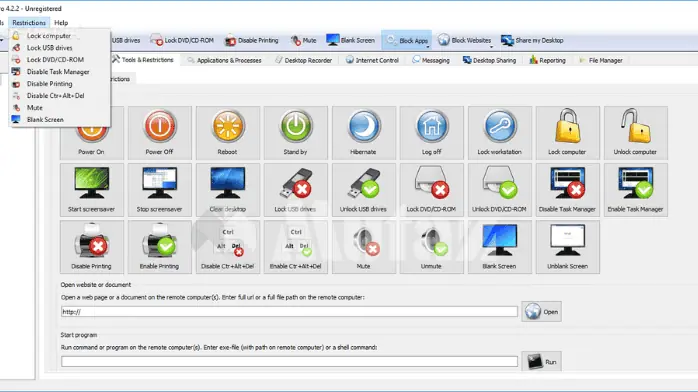Click Mute in the top toolbar

point(304,40)
